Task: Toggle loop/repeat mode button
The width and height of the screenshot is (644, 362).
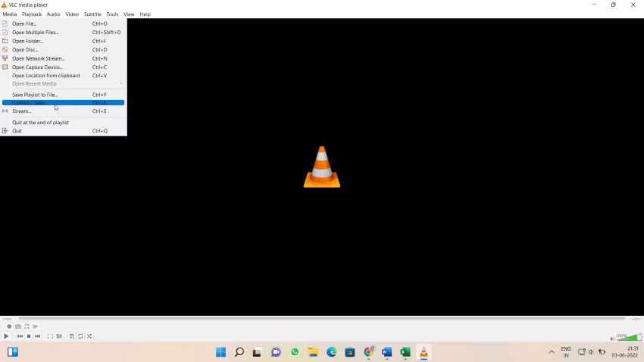Action: pyautogui.click(x=80, y=336)
